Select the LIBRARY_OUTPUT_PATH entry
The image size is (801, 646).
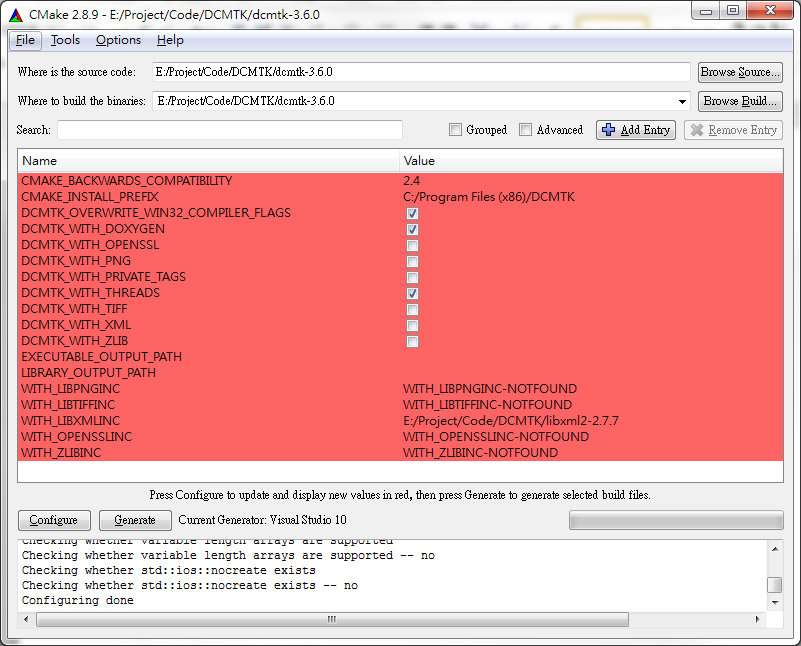(88, 373)
